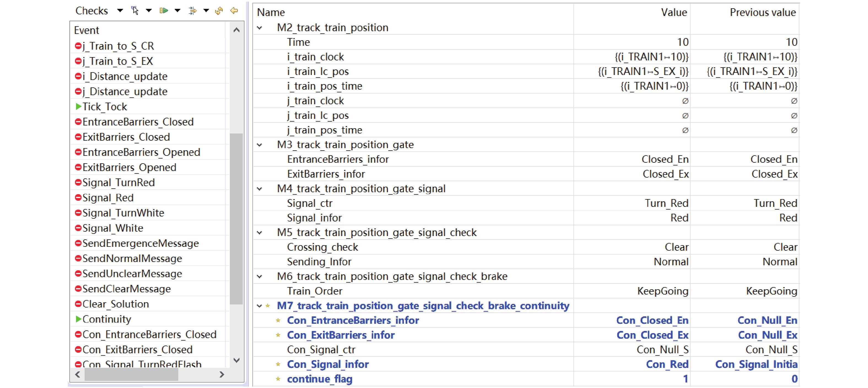Screen dimensions: 868x388
Task: Click the Name column header
Action: coord(271,12)
